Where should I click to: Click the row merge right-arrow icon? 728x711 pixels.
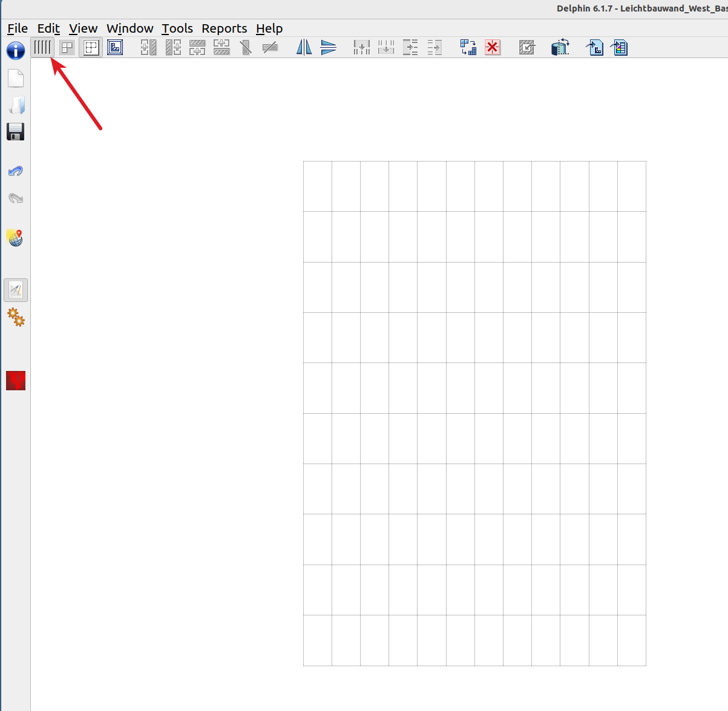point(435,47)
